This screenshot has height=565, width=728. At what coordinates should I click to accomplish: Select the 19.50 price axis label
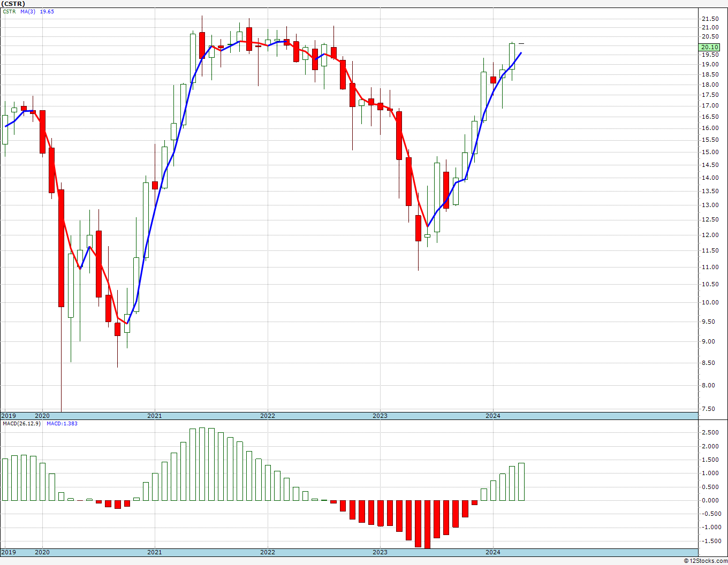(x=710, y=55)
